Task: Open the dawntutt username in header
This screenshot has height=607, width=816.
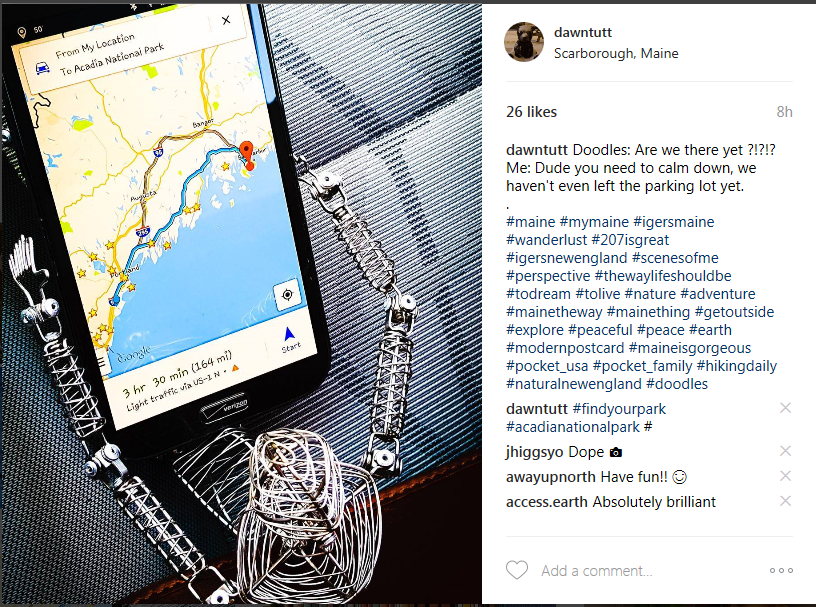Action: pyautogui.click(x=582, y=32)
